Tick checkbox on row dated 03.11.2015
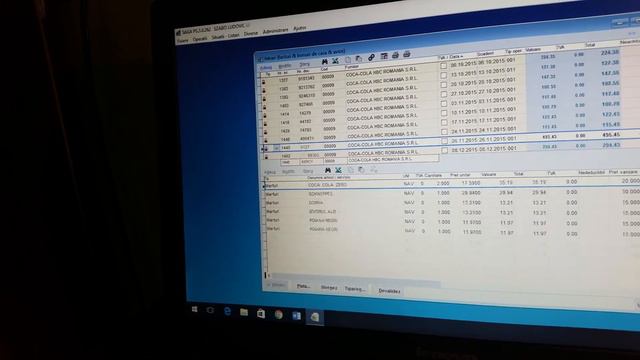640x360 pixels. pos(444,103)
